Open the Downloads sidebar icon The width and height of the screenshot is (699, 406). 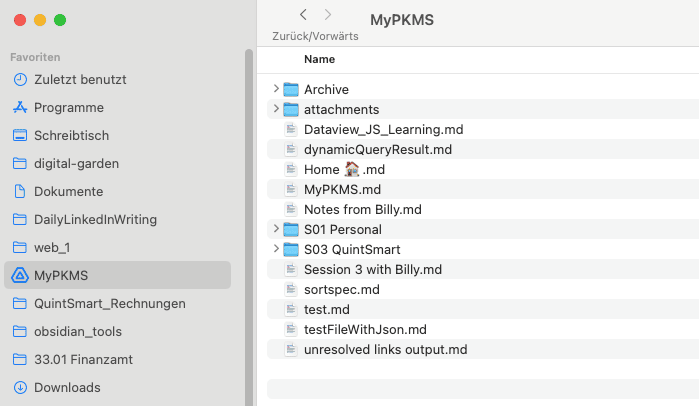tap(20, 387)
